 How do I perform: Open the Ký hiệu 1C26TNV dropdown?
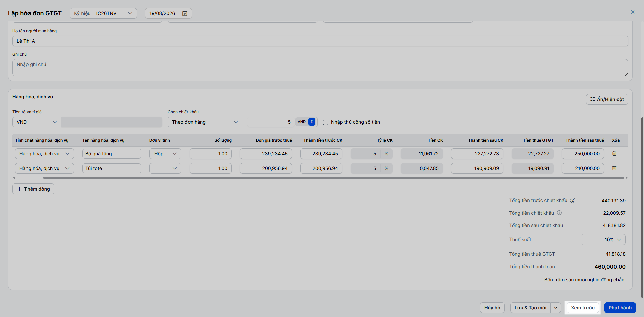103,13
